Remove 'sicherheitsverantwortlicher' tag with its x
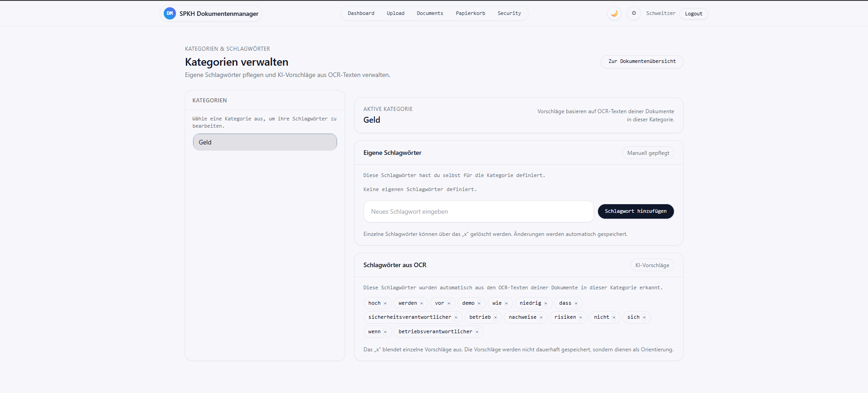Screen dimensions: 868x393 (x=456, y=317)
